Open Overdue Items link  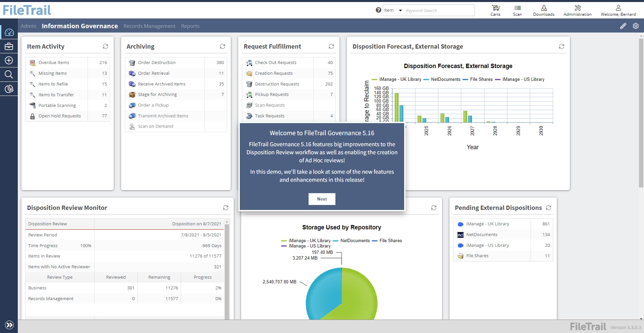pyautogui.click(x=54, y=62)
